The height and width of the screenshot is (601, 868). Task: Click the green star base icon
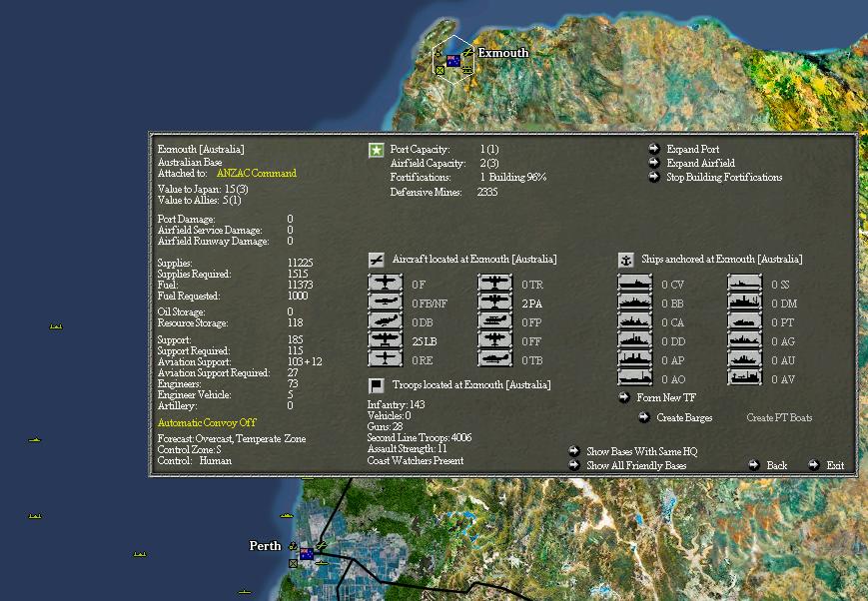click(376, 151)
